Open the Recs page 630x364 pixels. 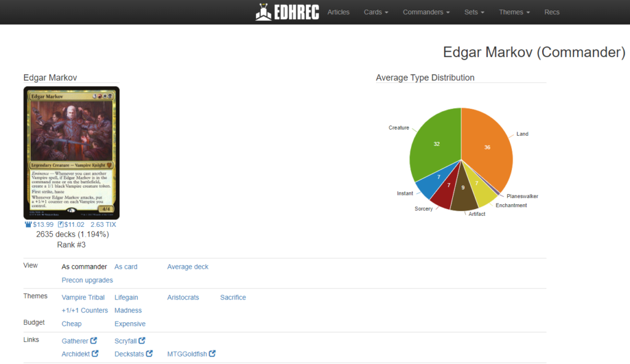[x=552, y=12]
